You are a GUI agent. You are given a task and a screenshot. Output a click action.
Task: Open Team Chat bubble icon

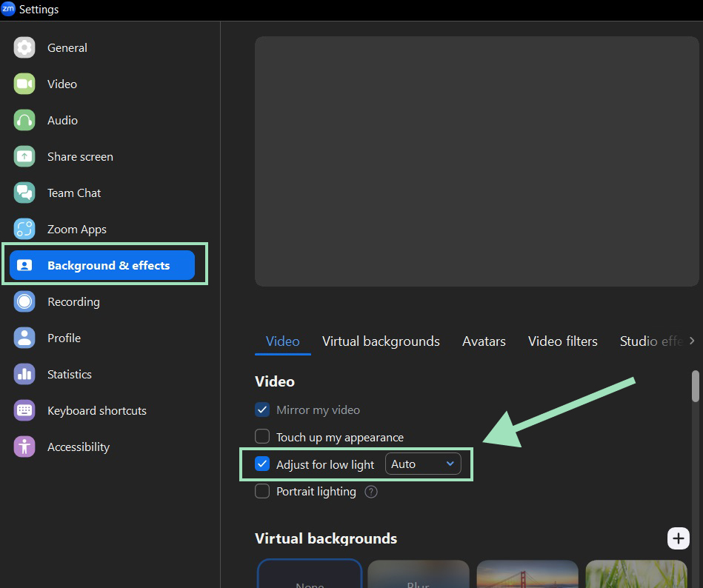[x=24, y=193]
